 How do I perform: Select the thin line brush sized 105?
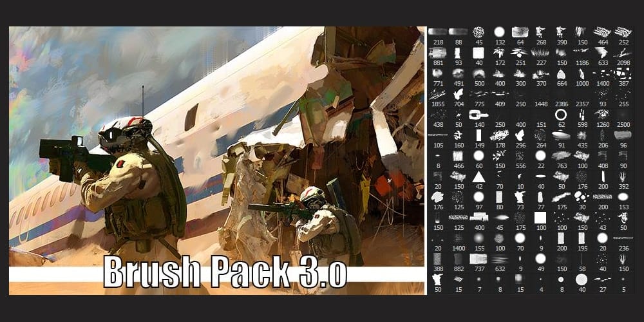click(437, 135)
